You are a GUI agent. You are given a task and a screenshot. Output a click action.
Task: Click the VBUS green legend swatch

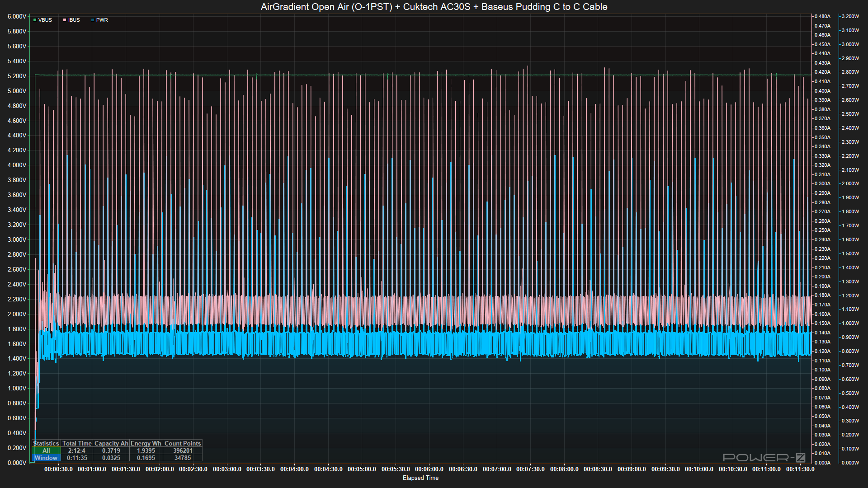pos(35,20)
